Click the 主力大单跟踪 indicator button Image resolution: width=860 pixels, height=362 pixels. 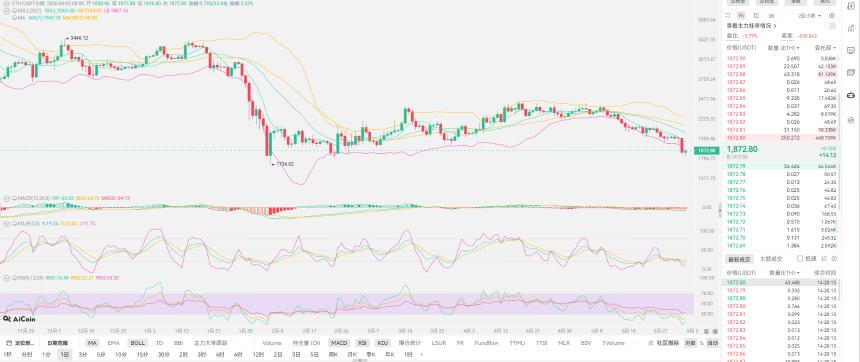click(x=211, y=343)
